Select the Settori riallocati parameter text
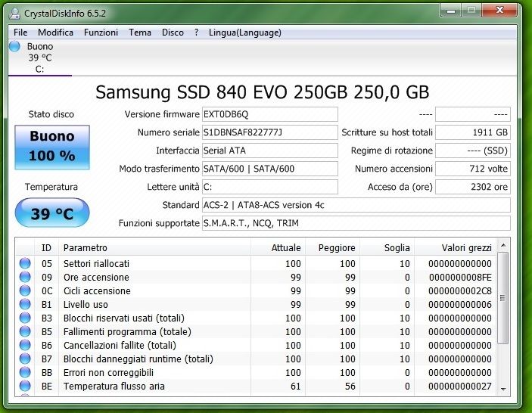The height and width of the screenshot is (413, 532). click(x=96, y=263)
